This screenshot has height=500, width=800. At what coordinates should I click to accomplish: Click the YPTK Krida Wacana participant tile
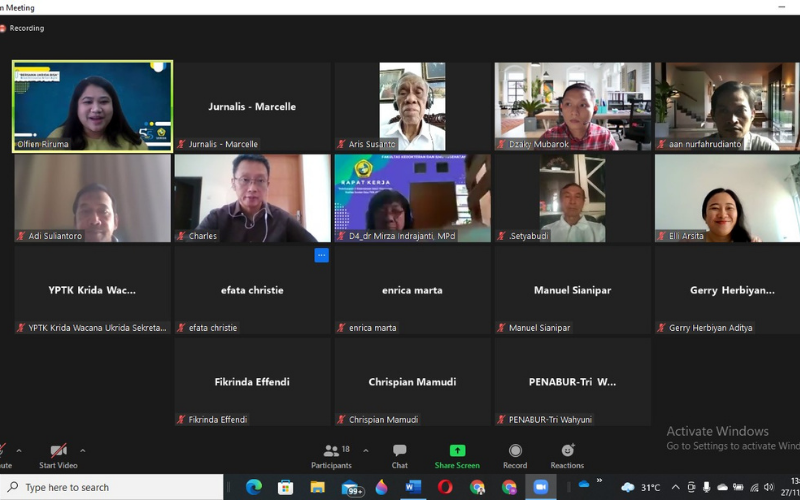(x=92, y=290)
